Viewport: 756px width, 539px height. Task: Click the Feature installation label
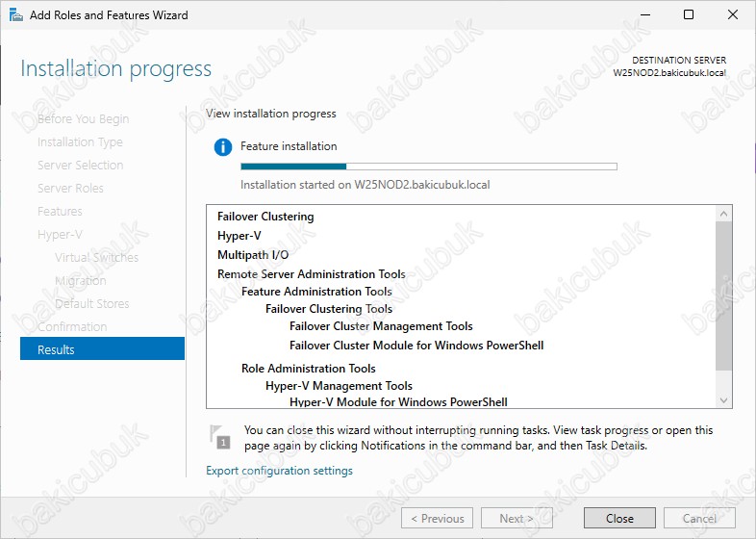tap(289, 146)
